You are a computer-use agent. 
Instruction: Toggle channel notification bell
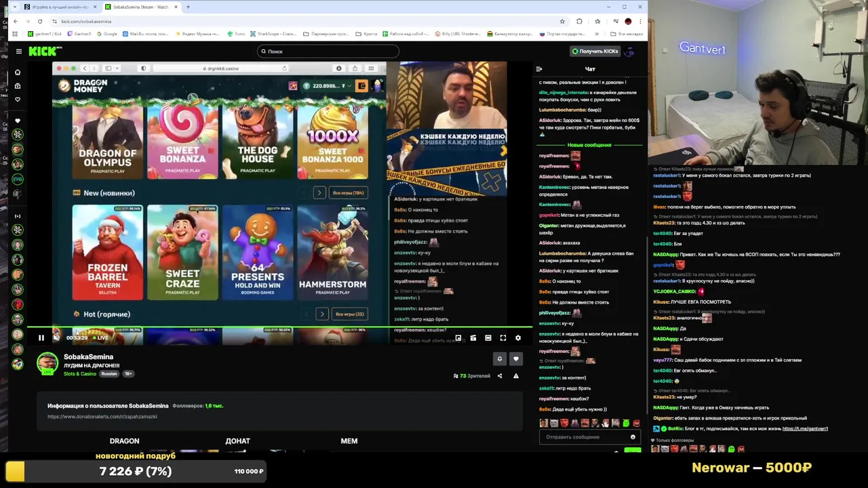pyautogui.click(x=500, y=359)
